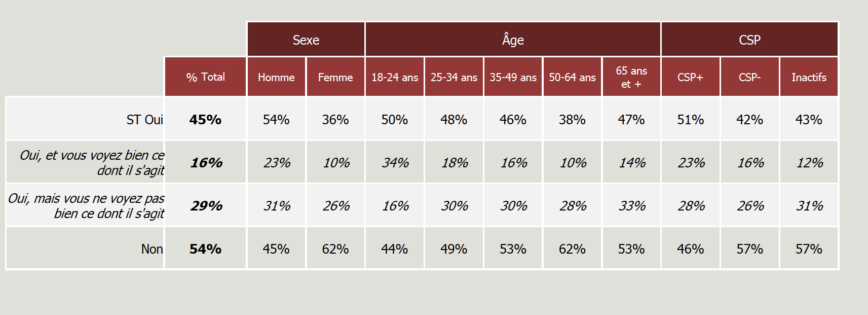Screen dimensions: 868x315
Task: Click the 50-64 ans column header
Action: [572, 77]
